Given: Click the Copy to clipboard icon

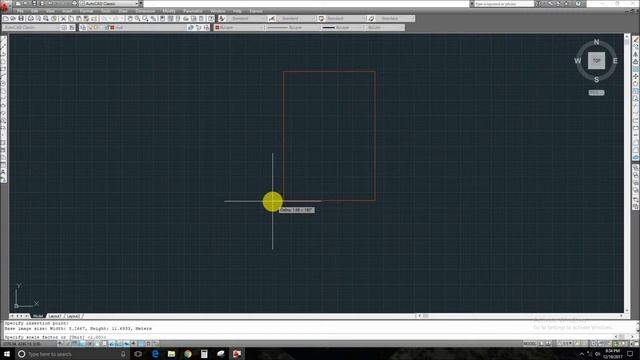Looking at the screenshot, I should tap(71, 19).
